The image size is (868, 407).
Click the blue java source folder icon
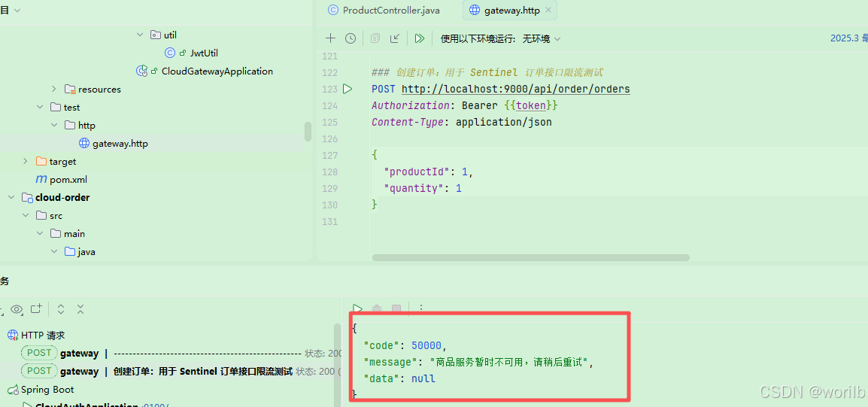[x=70, y=251]
